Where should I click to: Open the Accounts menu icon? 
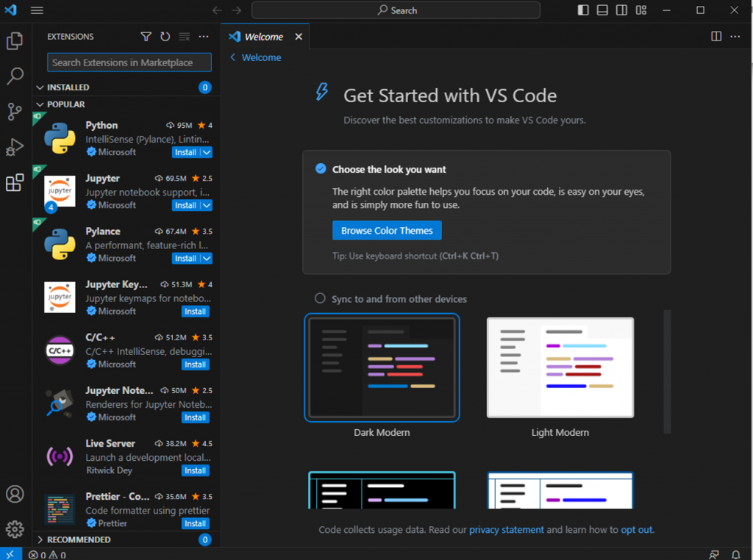pos(15,494)
